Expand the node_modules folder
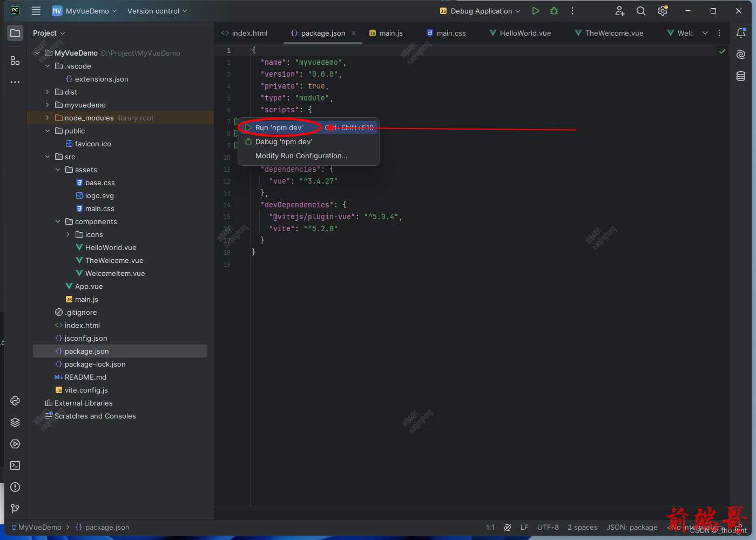This screenshot has height=540, width=756. pos(48,118)
